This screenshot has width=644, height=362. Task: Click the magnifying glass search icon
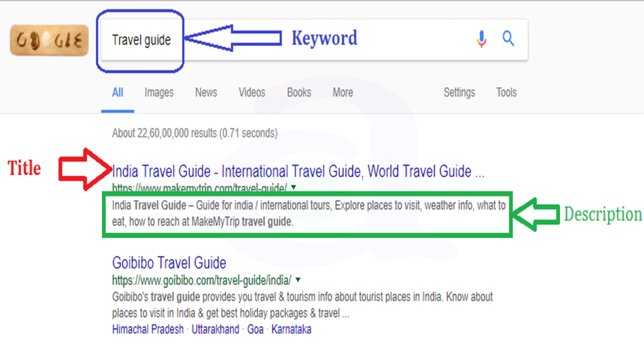click(508, 39)
